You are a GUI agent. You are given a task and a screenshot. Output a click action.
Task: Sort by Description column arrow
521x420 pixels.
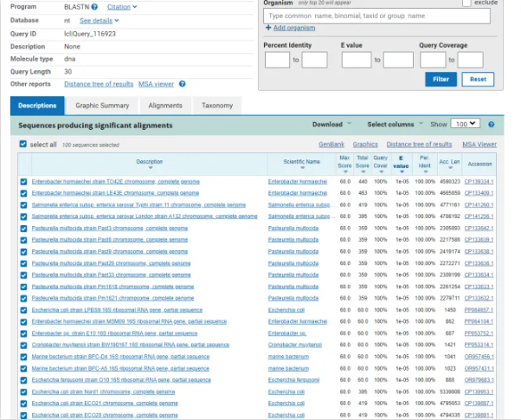click(x=151, y=168)
